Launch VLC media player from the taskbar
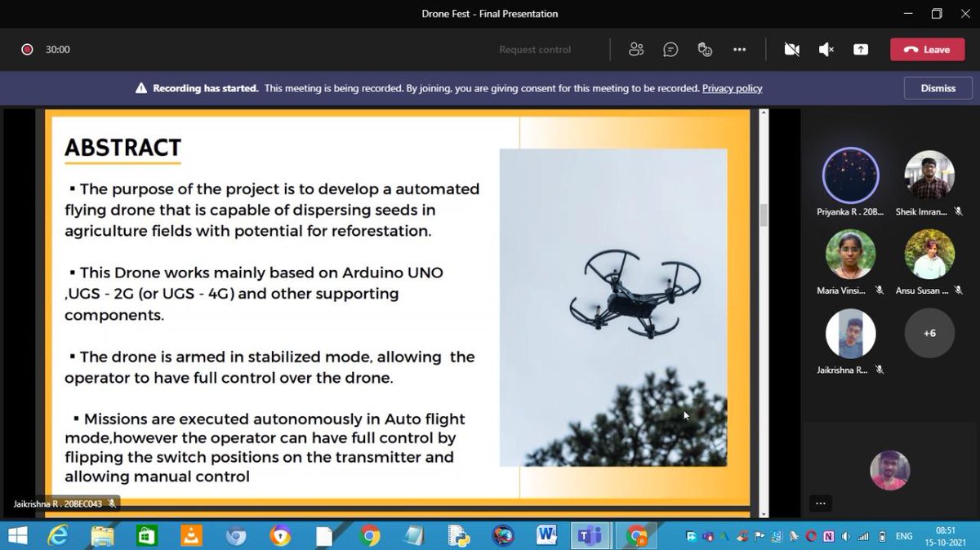This screenshot has height=550, width=980. [x=191, y=536]
